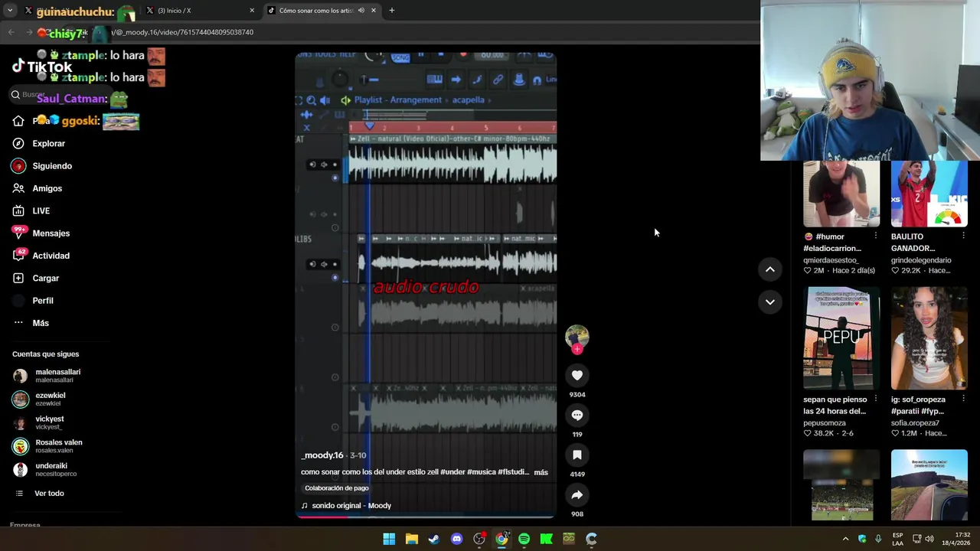Expand the Más menu in the sidebar
The height and width of the screenshot is (551, 980).
coord(40,323)
